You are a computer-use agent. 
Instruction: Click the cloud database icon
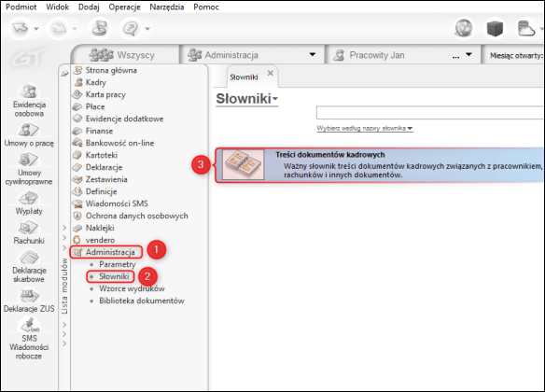[x=526, y=29]
